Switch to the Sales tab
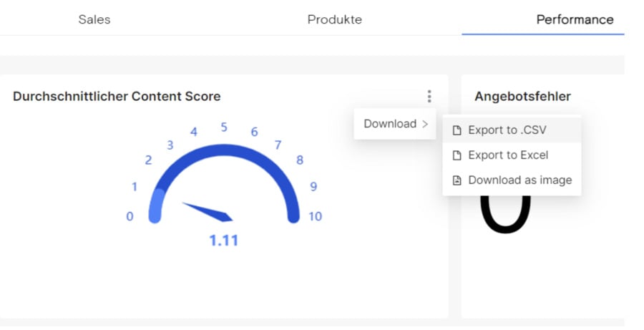Screen dimensions: 644x330 click(94, 19)
